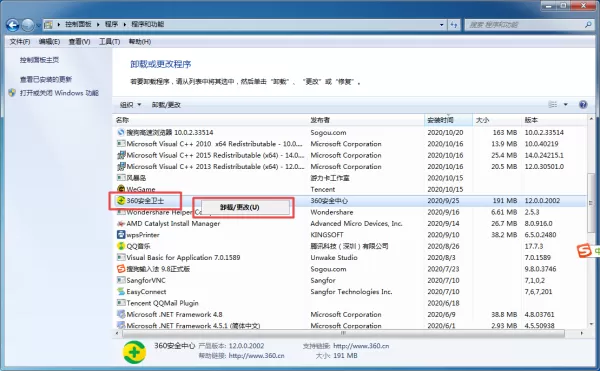This screenshot has width=600, height=371.
Task: Click the refresh button beside address bar
Action: point(454,24)
